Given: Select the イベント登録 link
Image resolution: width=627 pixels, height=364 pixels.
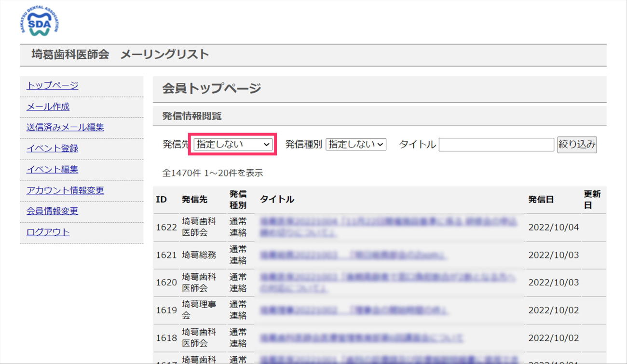Looking at the screenshot, I should click(x=52, y=148).
